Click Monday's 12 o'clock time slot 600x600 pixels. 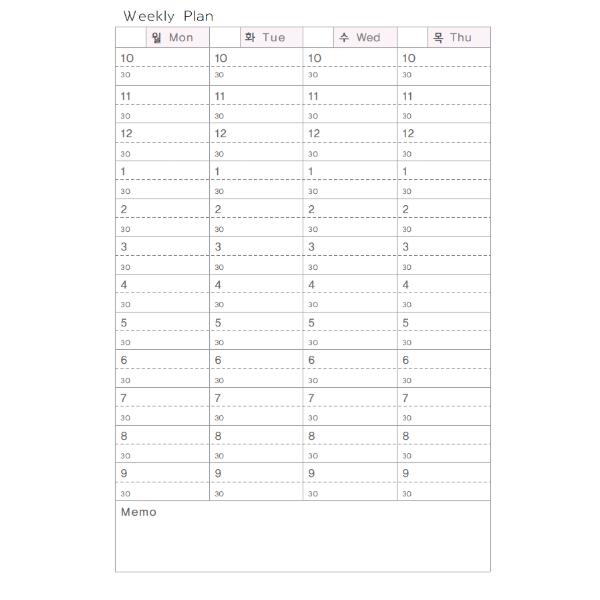(x=162, y=134)
